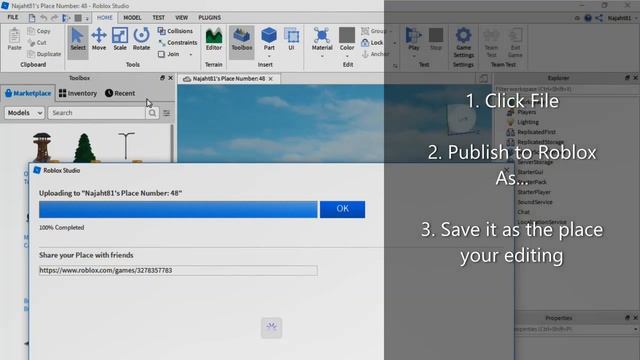Expand the Color dropdown arrow

(347, 56)
